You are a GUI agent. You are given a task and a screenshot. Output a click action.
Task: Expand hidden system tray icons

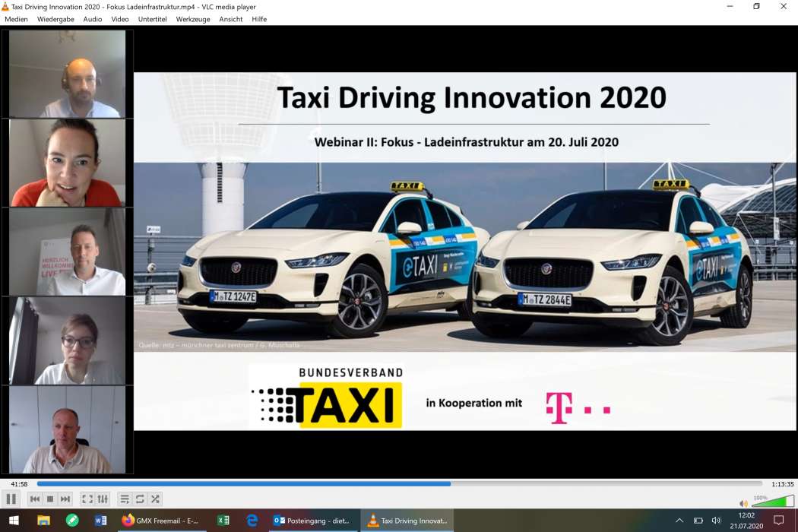(x=679, y=521)
